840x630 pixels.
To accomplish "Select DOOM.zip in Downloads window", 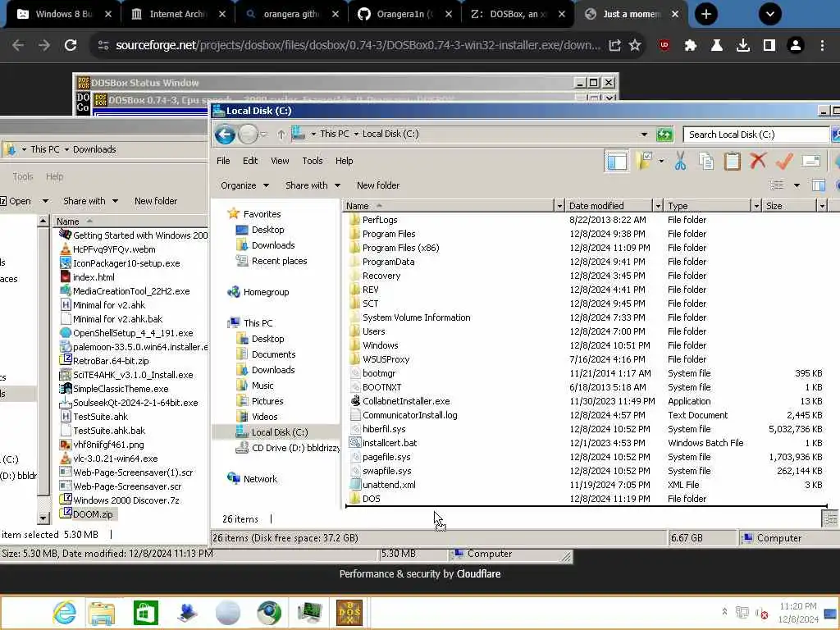I will click(87, 514).
